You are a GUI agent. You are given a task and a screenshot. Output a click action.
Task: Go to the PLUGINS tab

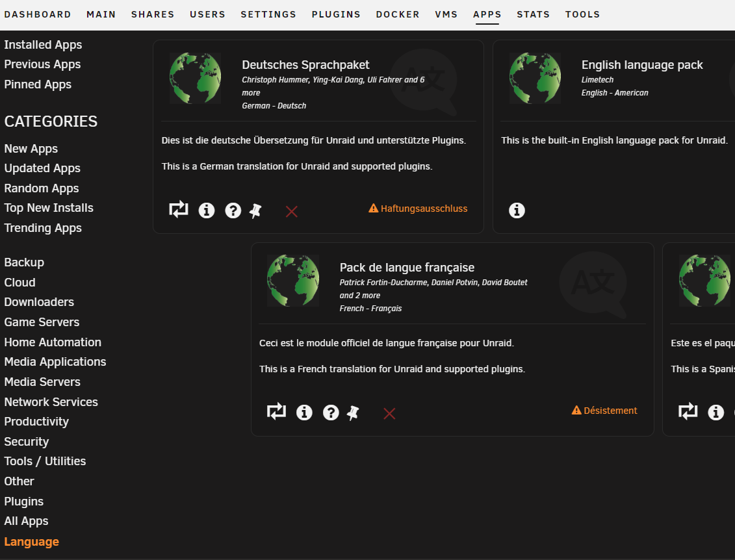336,14
